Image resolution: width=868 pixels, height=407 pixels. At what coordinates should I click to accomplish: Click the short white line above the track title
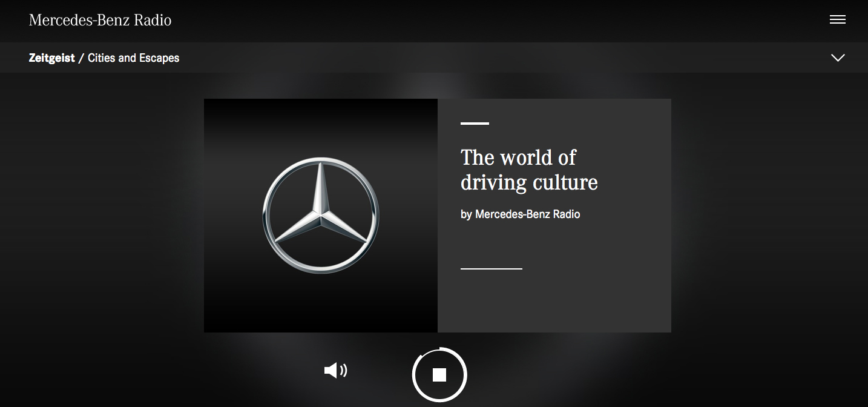coord(475,124)
